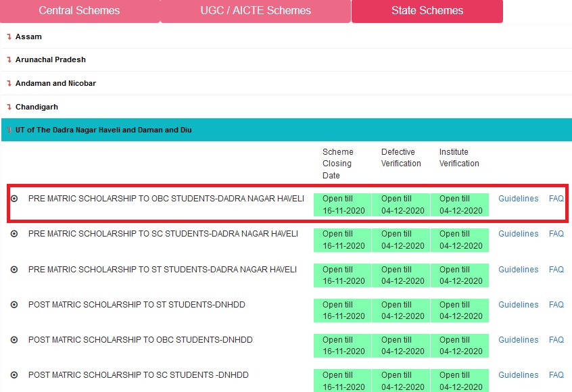Switch to Central Schemes tab
This screenshot has height=392, width=572.
[79, 11]
